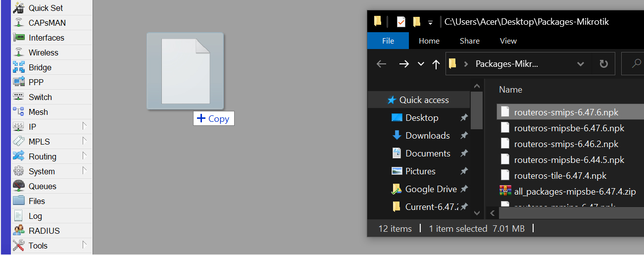Click the Tools menu icon
644x255 pixels.
pos(19,246)
